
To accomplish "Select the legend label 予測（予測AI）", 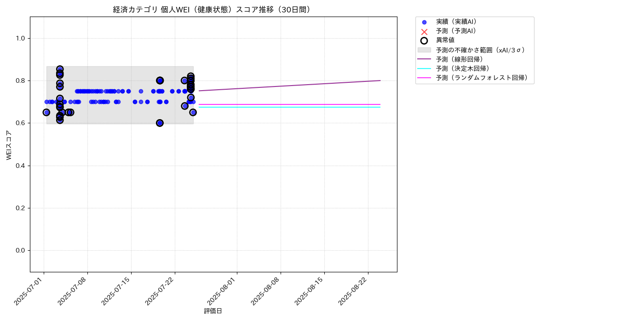I will pos(456,31).
